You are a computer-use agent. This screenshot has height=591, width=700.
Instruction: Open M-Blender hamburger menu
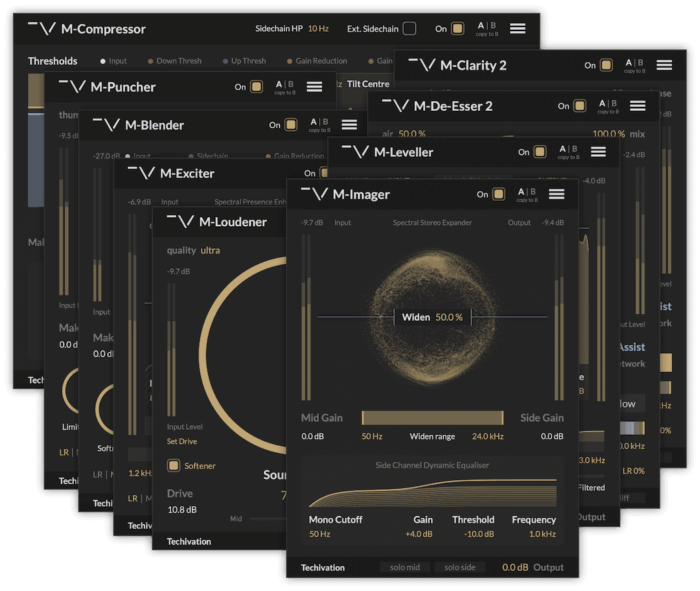[x=349, y=124]
